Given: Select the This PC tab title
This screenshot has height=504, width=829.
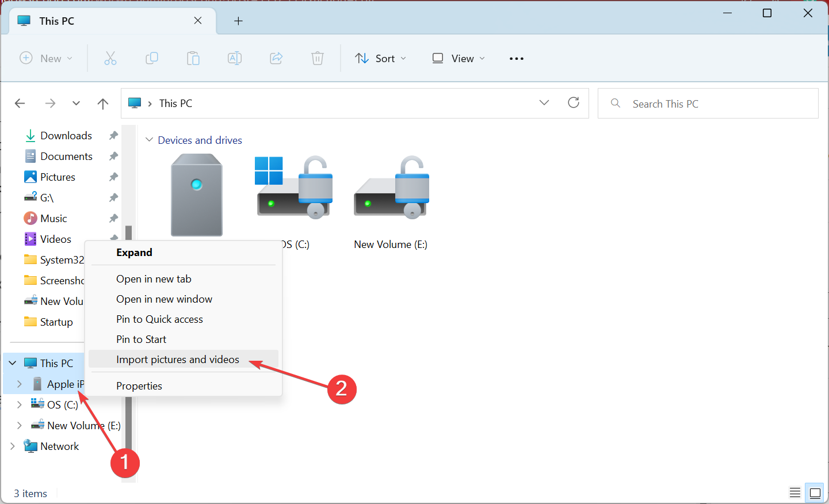Looking at the screenshot, I should pyautogui.click(x=56, y=21).
